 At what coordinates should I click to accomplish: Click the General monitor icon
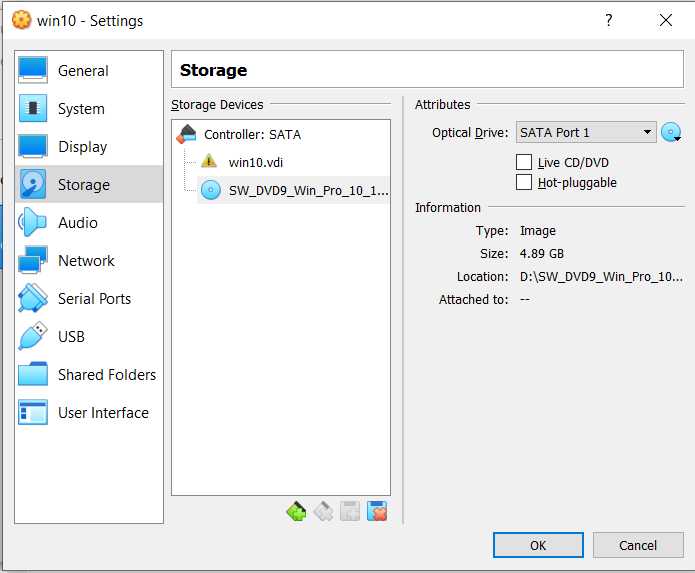click(33, 70)
